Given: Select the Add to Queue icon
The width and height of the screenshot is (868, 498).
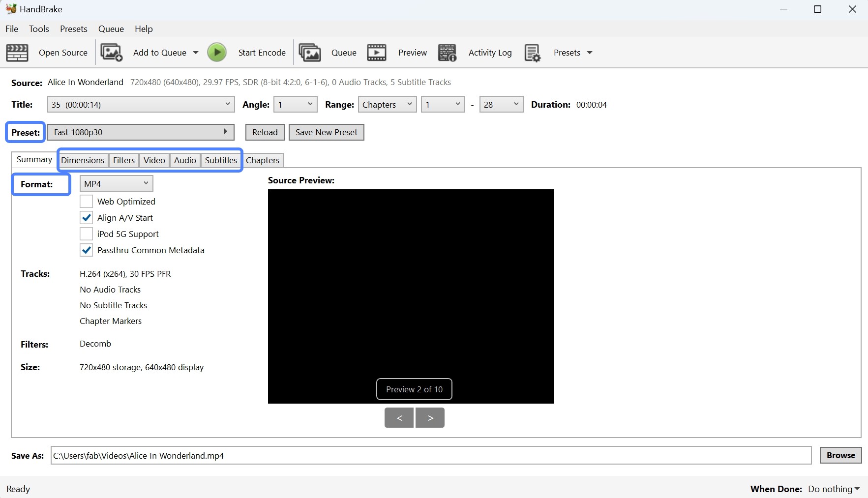Looking at the screenshot, I should point(111,52).
